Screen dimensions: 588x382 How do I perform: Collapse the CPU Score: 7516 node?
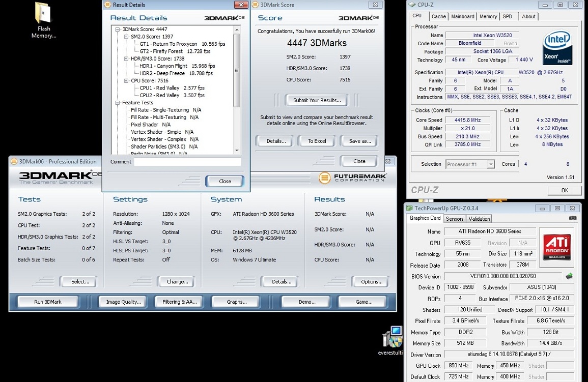(x=126, y=80)
